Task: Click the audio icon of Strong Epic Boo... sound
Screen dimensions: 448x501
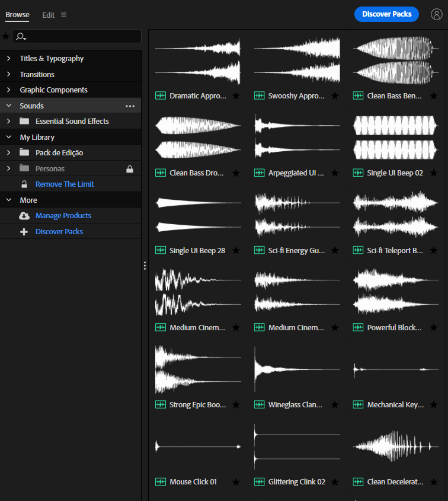Action: pyautogui.click(x=161, y=404)
